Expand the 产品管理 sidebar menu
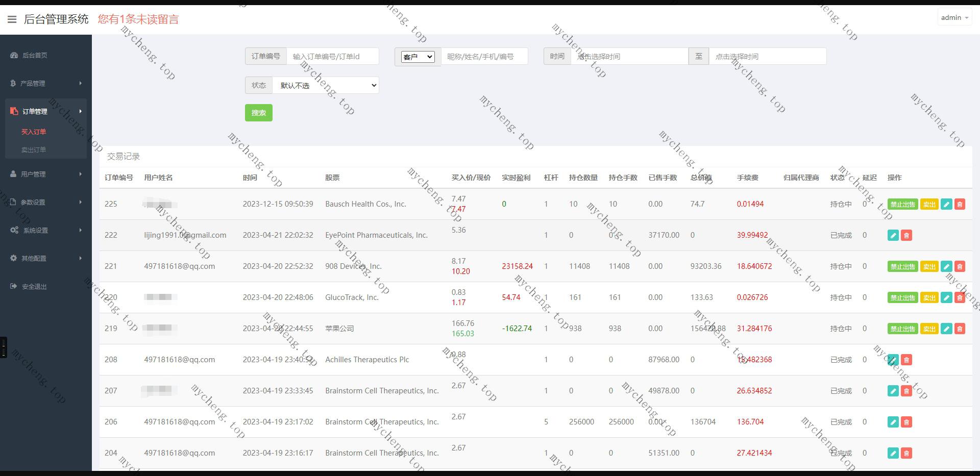Image resolution: width=980 pixels, height=476 pixels. tap(46, 83)
